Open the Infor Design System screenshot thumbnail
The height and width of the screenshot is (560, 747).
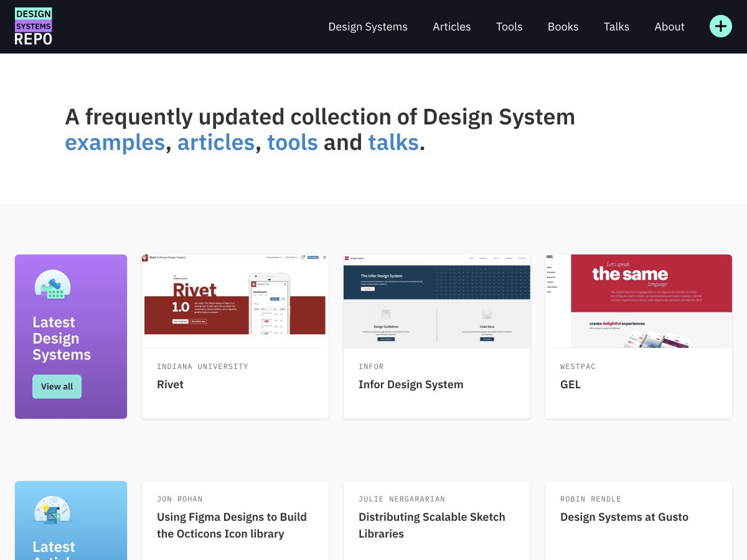437,301
